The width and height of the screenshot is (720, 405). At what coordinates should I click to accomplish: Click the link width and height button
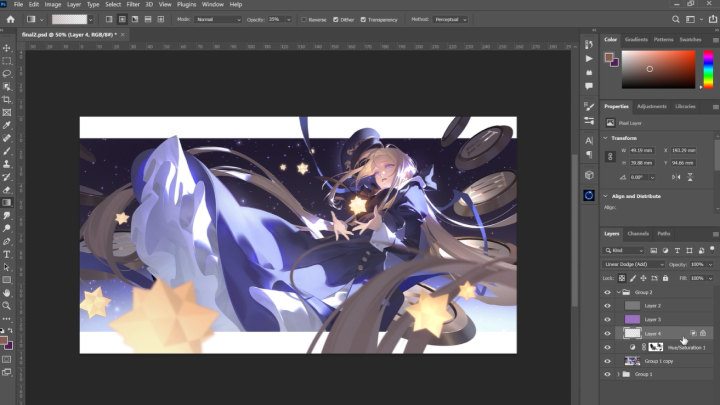tap(610, 157)
